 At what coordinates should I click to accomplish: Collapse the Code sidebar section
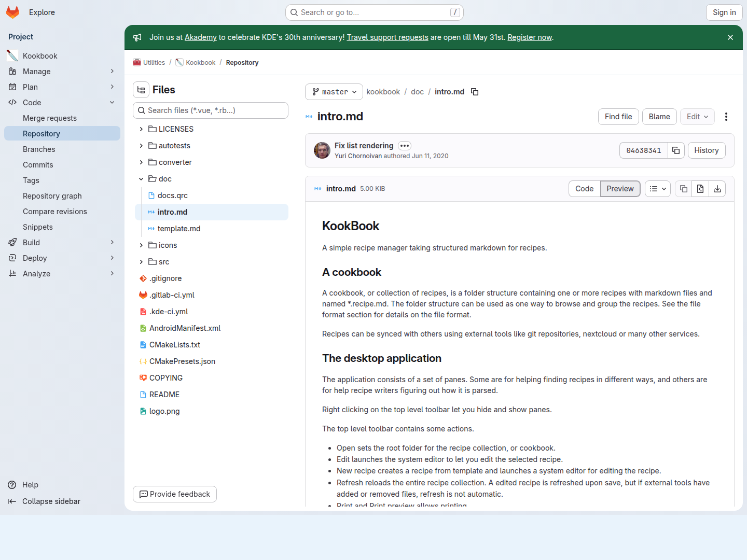[62, 103]
